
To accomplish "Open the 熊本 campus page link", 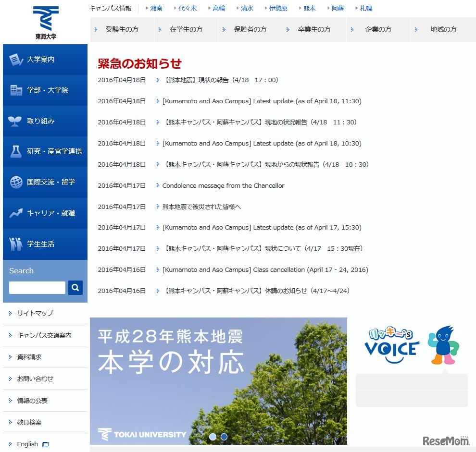I will point(309,8).
